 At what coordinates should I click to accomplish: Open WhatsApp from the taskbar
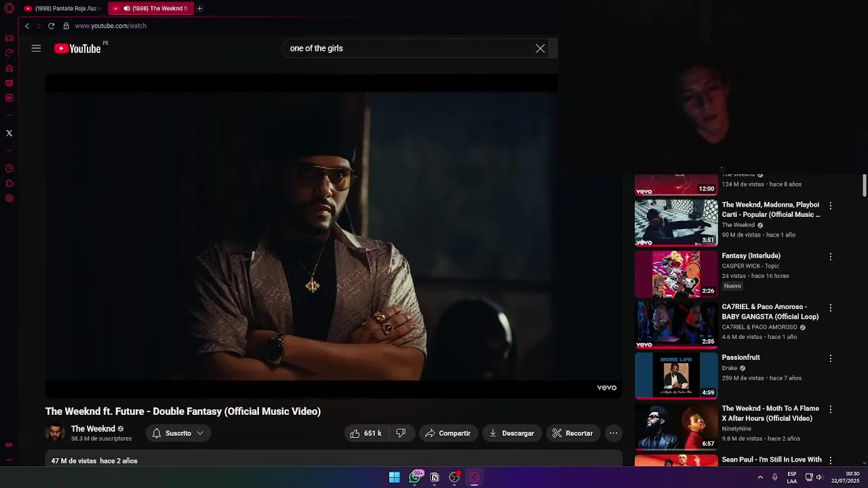pos(415,477)
